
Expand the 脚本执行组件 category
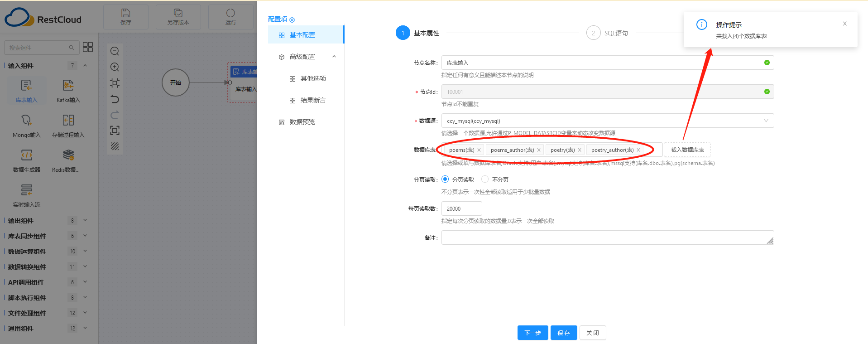[x=85, y=297]
